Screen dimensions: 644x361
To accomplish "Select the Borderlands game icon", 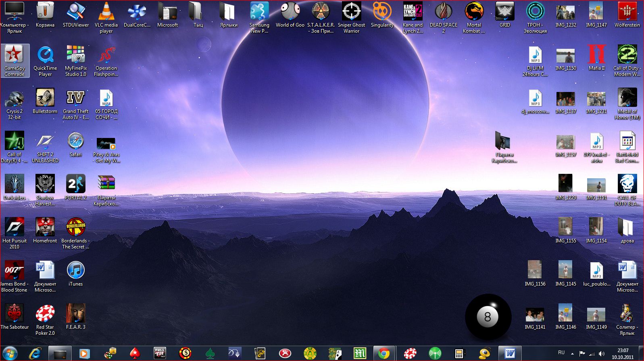I will pos(75,228).
